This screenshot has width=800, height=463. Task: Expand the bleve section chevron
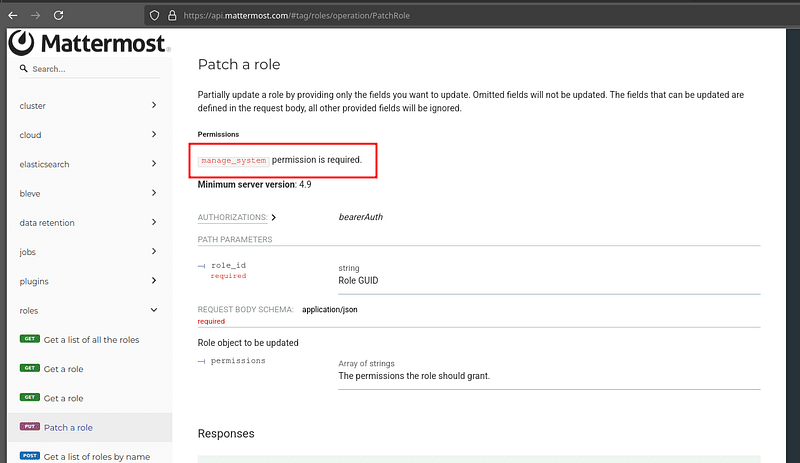(x=154, y=192)
